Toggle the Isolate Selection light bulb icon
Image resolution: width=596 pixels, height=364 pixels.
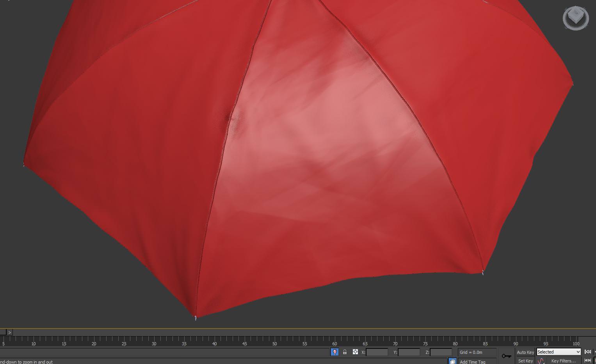[x=334, y=352]
